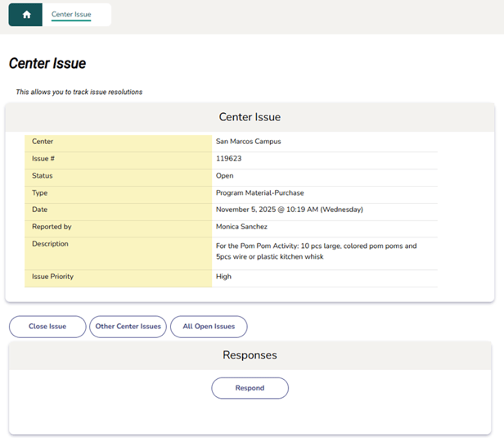This screenshot has height=438, width=504.
Task: Select the Center Issue breadcrumb tab
Action: (71, 15)
